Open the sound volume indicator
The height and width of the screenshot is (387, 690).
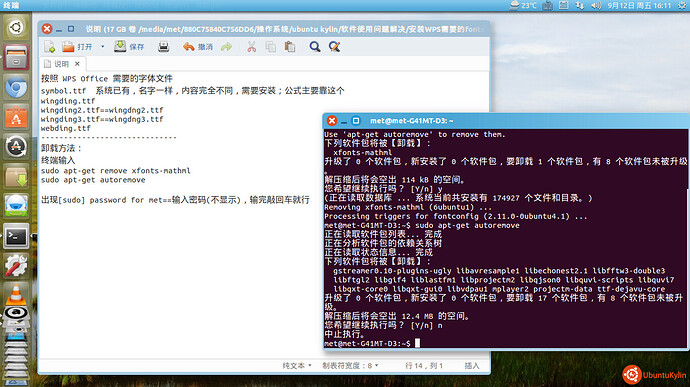[596, 5]
